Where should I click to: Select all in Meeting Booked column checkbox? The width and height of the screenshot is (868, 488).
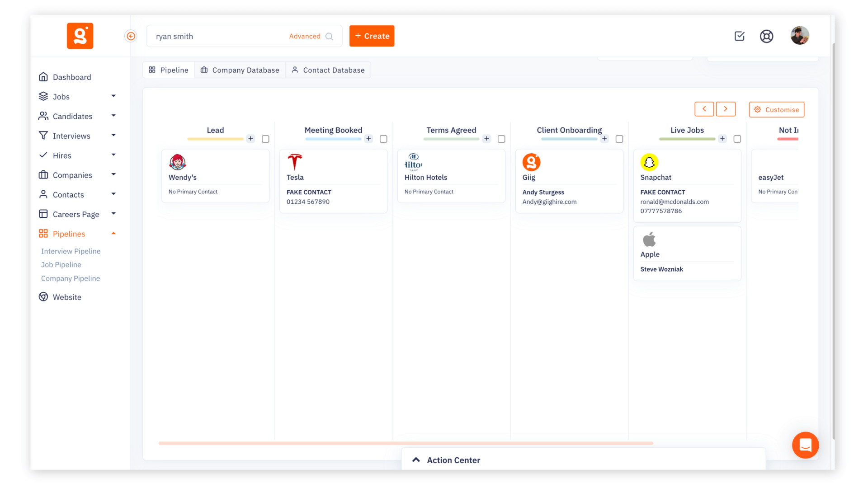coord(383,139)
